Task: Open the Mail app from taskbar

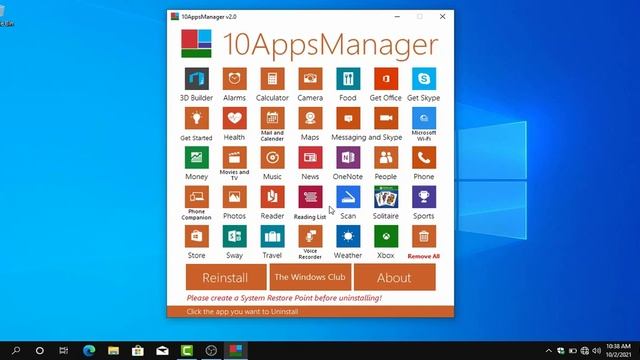Action: 162,351
